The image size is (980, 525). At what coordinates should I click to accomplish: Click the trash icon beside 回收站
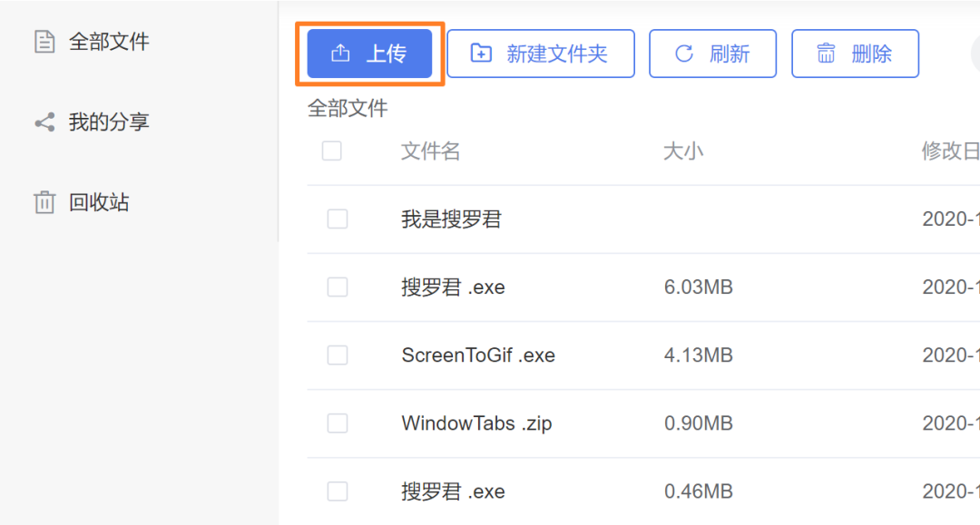click(x=44, y=202)
